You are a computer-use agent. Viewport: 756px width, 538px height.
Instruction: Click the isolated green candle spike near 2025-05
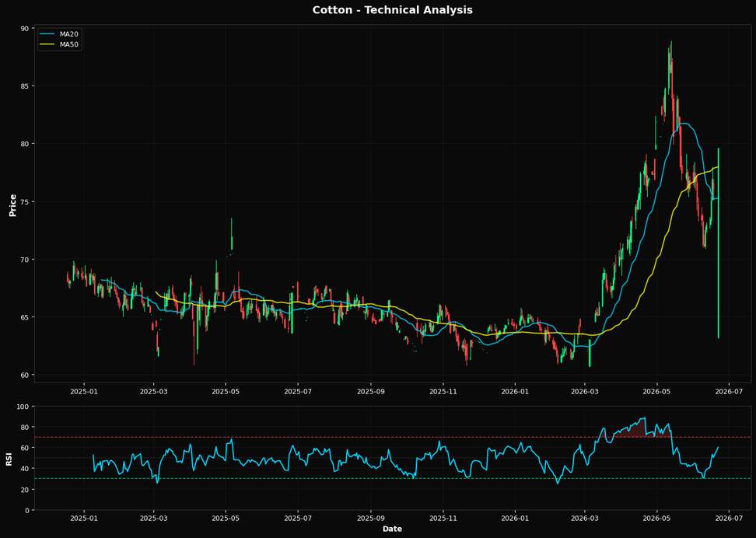point(232,234)
